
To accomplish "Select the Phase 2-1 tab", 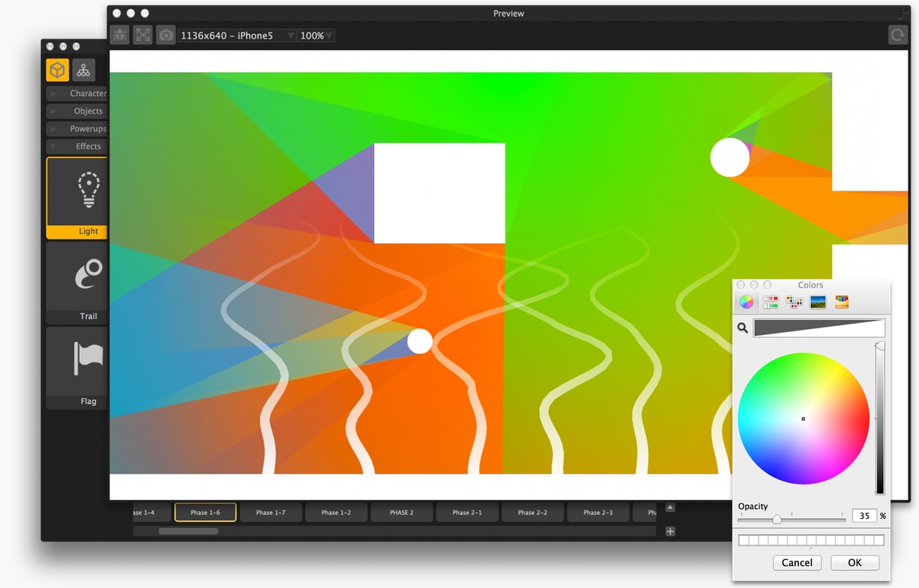I will point(467,513).
